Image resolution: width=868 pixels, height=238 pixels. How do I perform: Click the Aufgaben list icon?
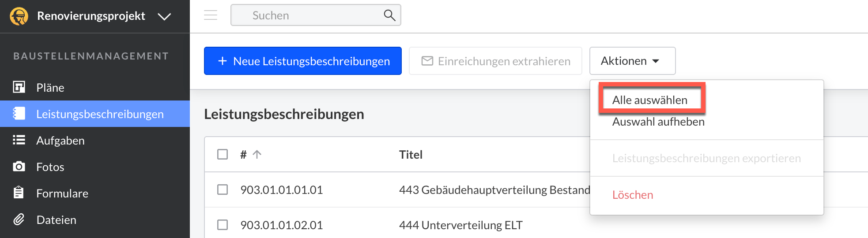coord(19,140)
